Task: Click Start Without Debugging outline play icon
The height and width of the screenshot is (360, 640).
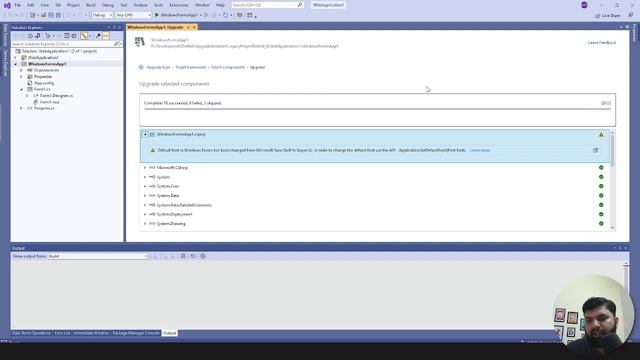Action: click(x=206, y=15)
